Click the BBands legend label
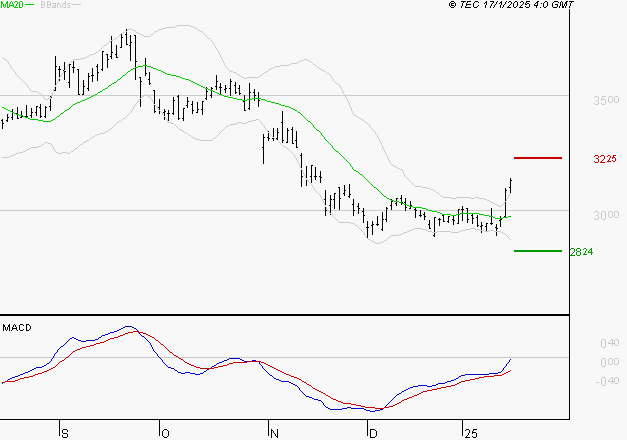 [x=56, y=5]
